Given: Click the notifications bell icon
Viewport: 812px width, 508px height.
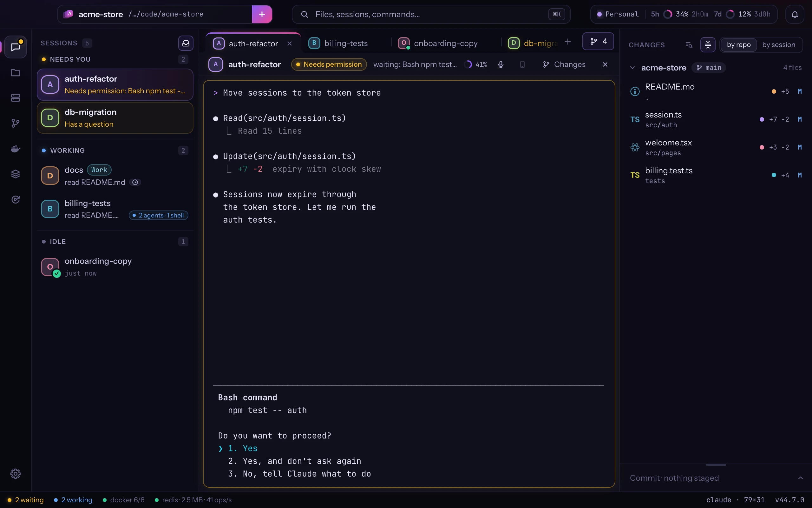Looking at the screenshot, I should point(795,15).
